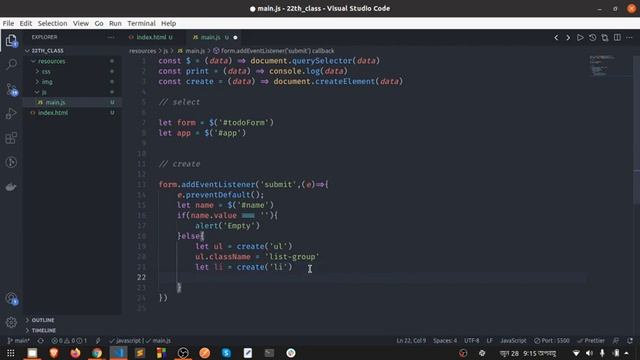This screenshot has height=360, width=640.
Task: Change language mode JavaScript in status bar
Action: [x=513, y=340]
